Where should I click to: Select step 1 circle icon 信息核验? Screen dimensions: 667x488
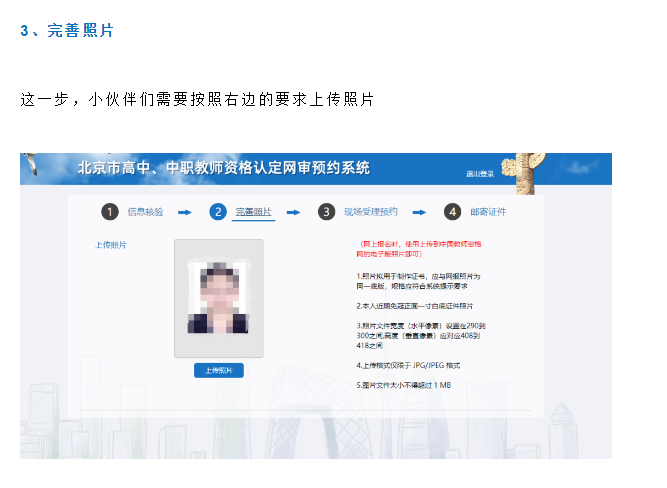(x=110, y=211)
